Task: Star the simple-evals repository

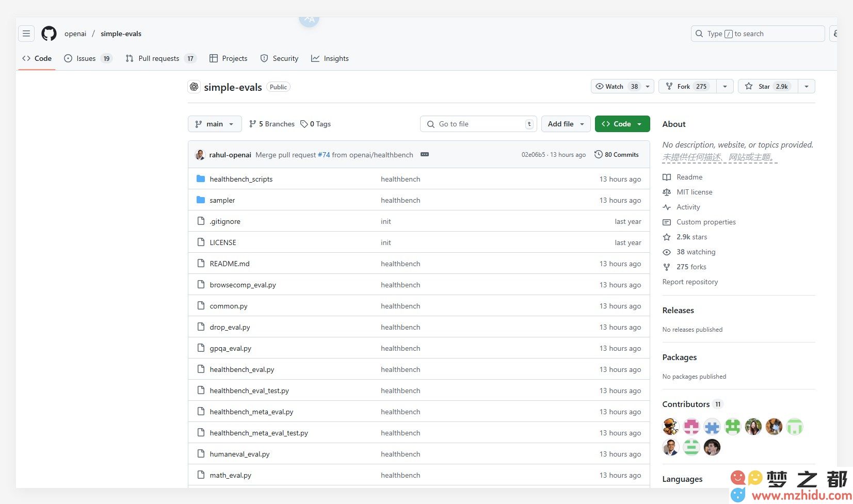Action: click(x=768, y=86)
